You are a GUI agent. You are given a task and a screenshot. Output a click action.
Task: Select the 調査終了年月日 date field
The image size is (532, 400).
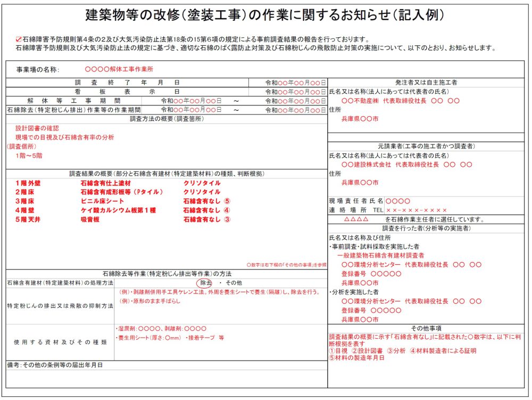[295, 83]
